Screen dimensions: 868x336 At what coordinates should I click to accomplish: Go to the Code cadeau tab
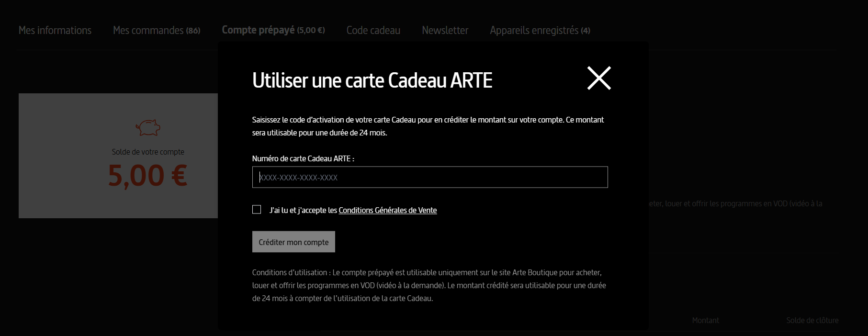(x=373, y=30)
